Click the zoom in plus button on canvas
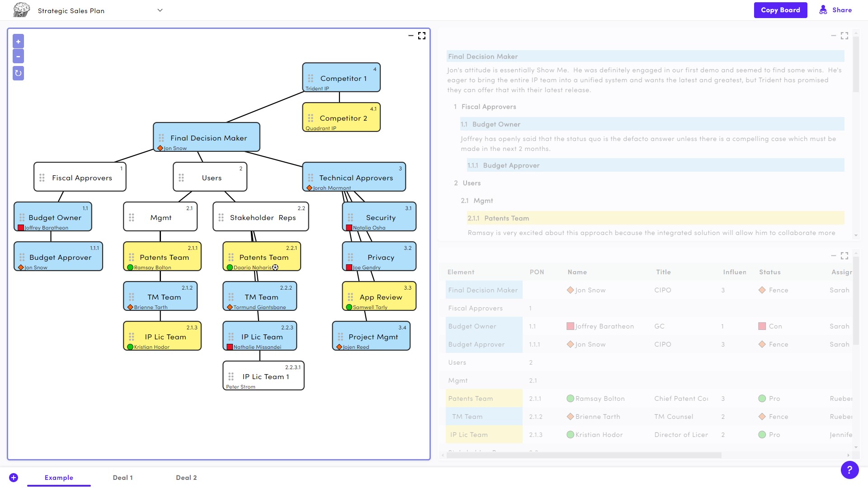The width and height of the screenshot is (868, 488). click(x=18, y=42)
